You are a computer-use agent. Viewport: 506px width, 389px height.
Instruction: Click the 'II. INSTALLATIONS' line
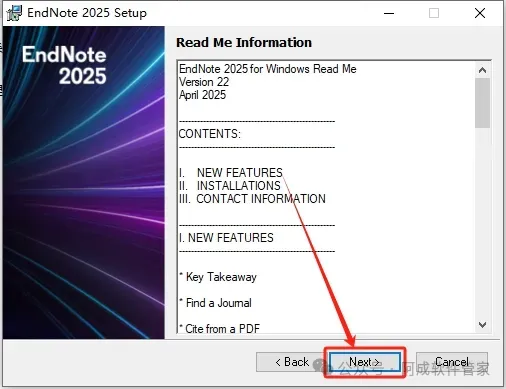[x=230, y=186]
